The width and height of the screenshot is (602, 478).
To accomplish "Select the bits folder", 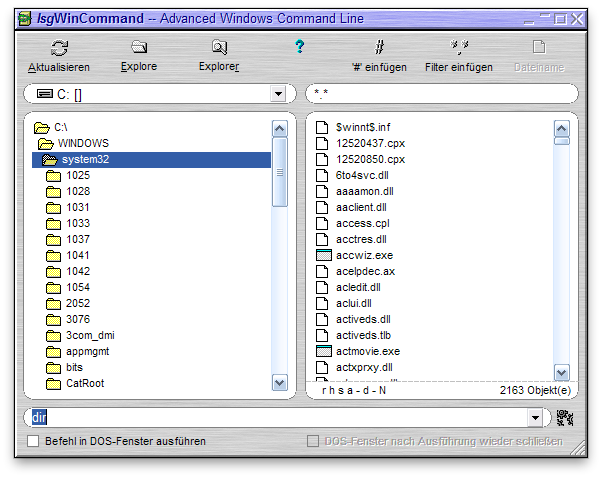I will pyautogui.click(x=74, y=367).
